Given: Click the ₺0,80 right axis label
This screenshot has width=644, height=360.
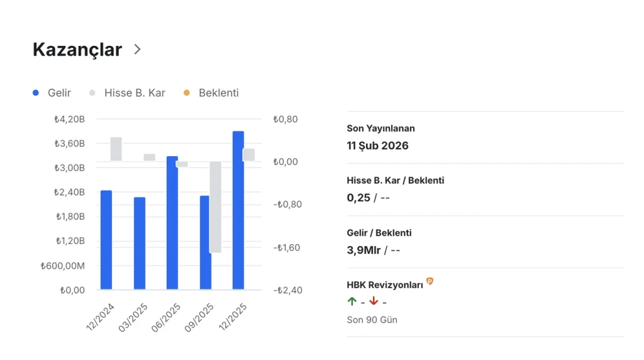Looking at the screenshot, I should 286,119.
